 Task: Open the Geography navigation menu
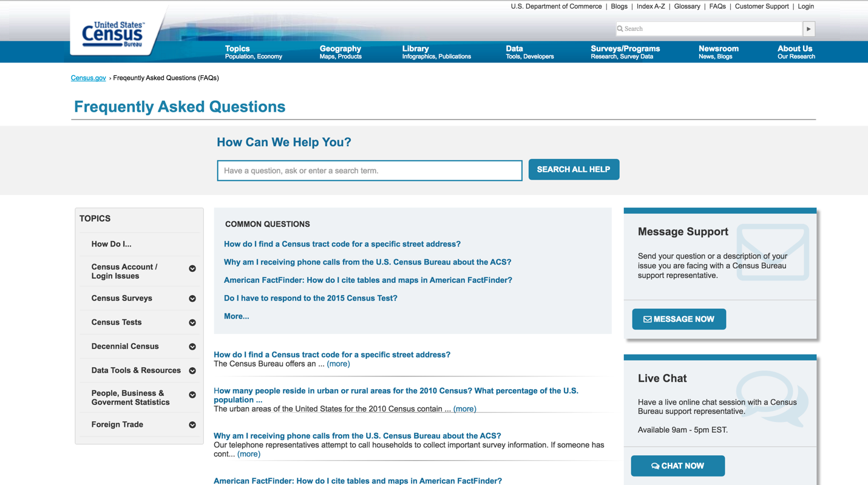click(x=341, y=52)
